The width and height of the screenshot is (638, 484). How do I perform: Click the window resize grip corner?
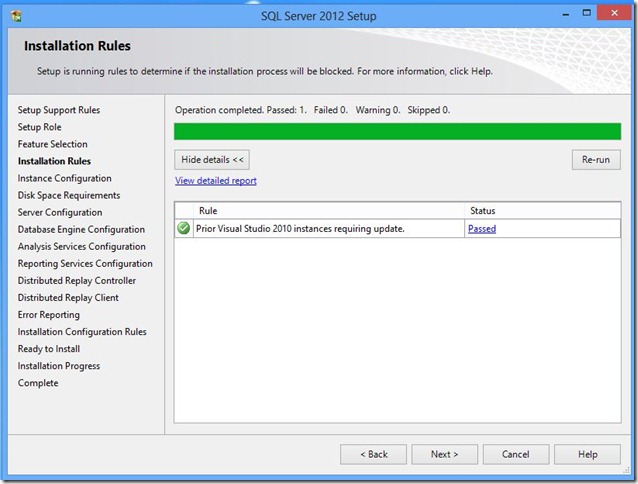click(626, 471)
